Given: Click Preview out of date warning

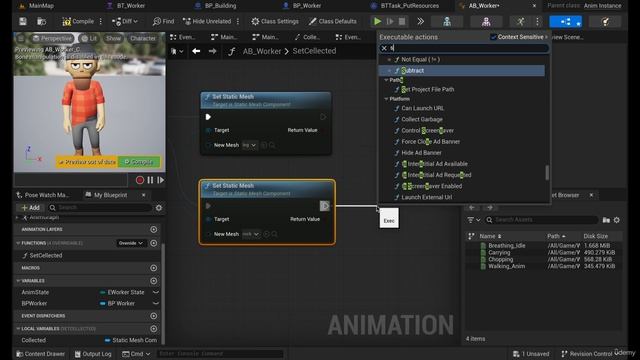Looking at the screenshot, I should coord(87,162).
